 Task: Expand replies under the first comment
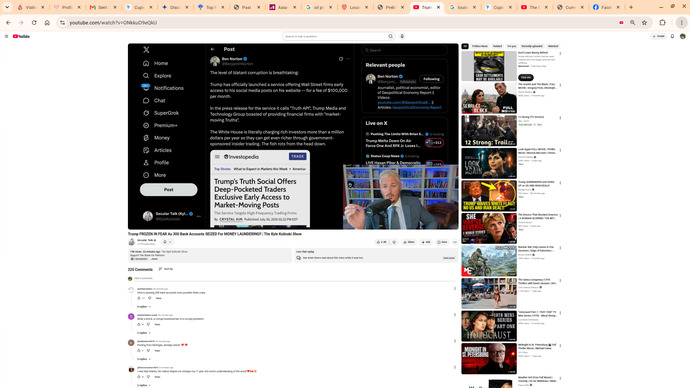(x=143, y=307)
